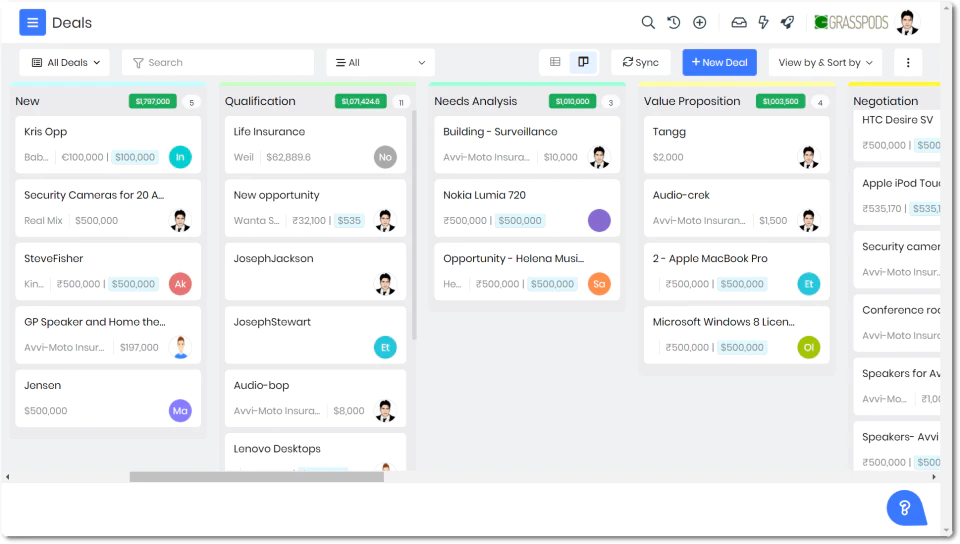Open the user profile avatar
Image resolution: width=960 pixels, height=544 pixels.
(907, 23)
